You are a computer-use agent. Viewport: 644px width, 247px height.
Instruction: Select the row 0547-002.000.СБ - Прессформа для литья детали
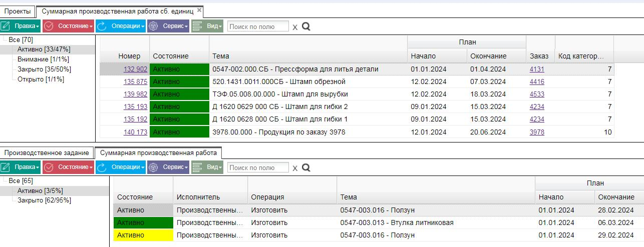[x=357, y=69]
